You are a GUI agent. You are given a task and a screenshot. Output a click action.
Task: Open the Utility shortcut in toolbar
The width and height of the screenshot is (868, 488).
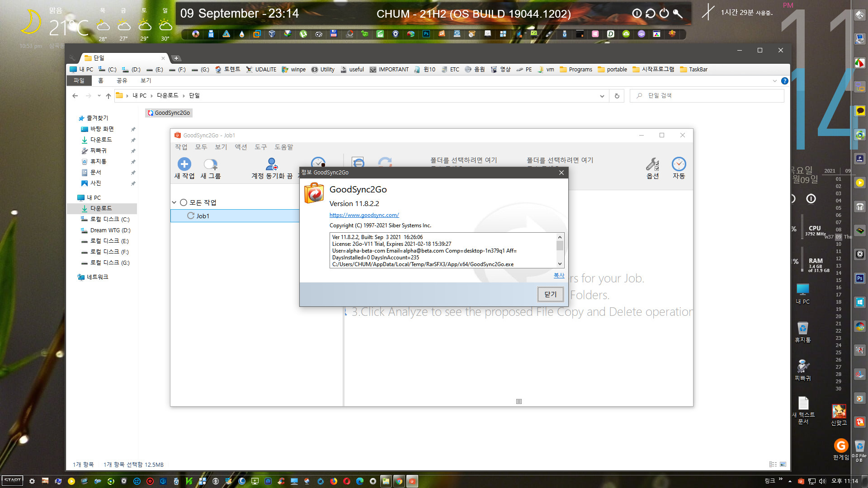click(323, 70)
